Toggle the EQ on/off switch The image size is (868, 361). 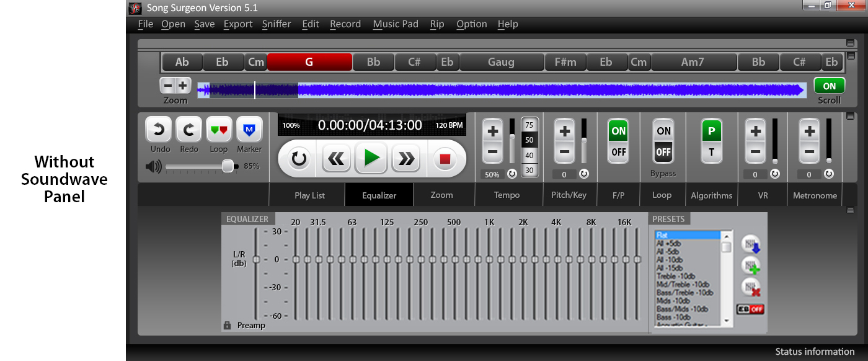[x=750, y=309]
